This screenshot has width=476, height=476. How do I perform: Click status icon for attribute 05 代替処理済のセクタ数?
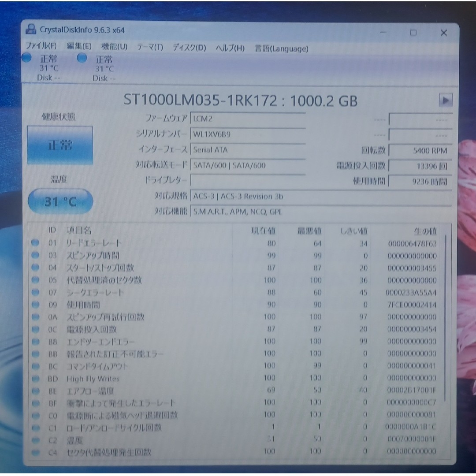pos(35,279)
